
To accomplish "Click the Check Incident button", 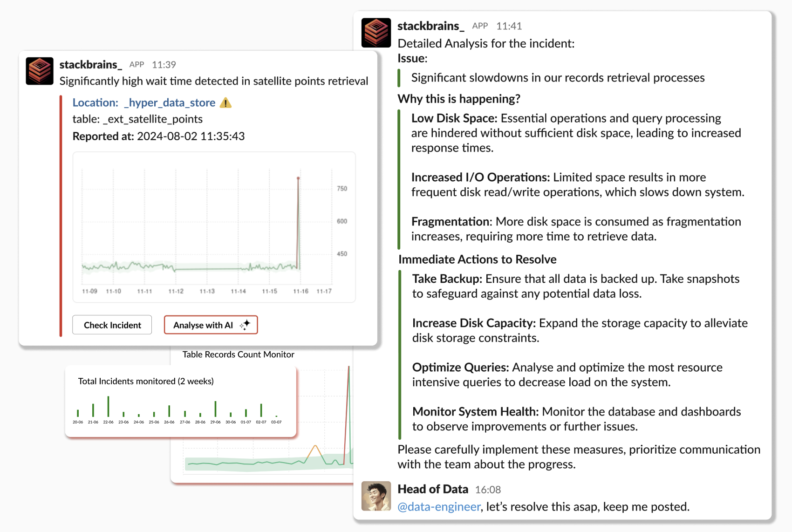I will coord(112,325).
